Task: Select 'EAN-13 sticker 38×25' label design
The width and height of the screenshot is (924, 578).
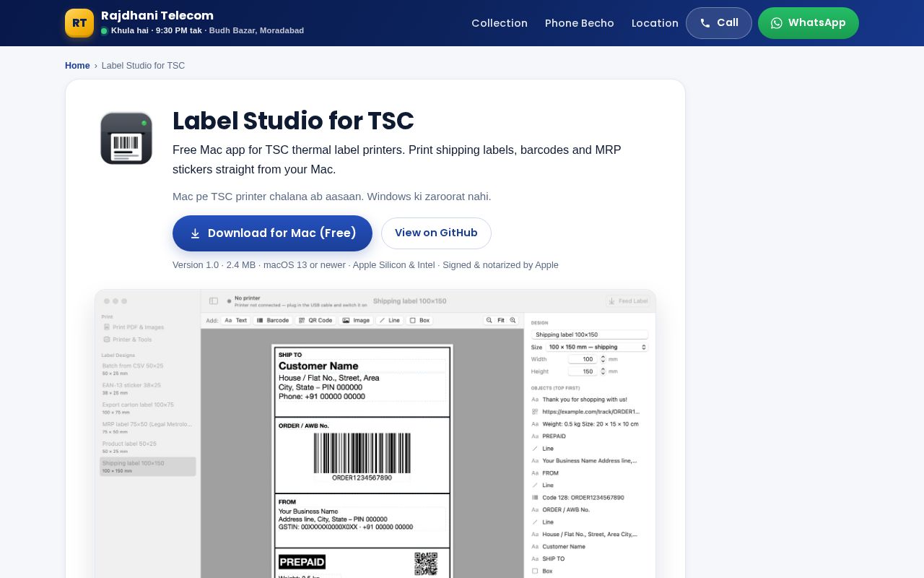Action: click(148, 389)
